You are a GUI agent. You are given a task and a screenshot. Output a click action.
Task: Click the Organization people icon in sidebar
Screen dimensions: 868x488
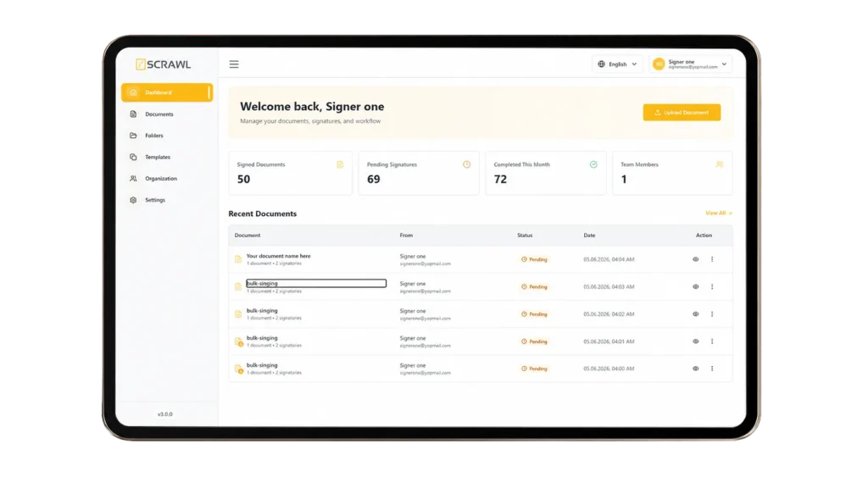tap(133, 179)
